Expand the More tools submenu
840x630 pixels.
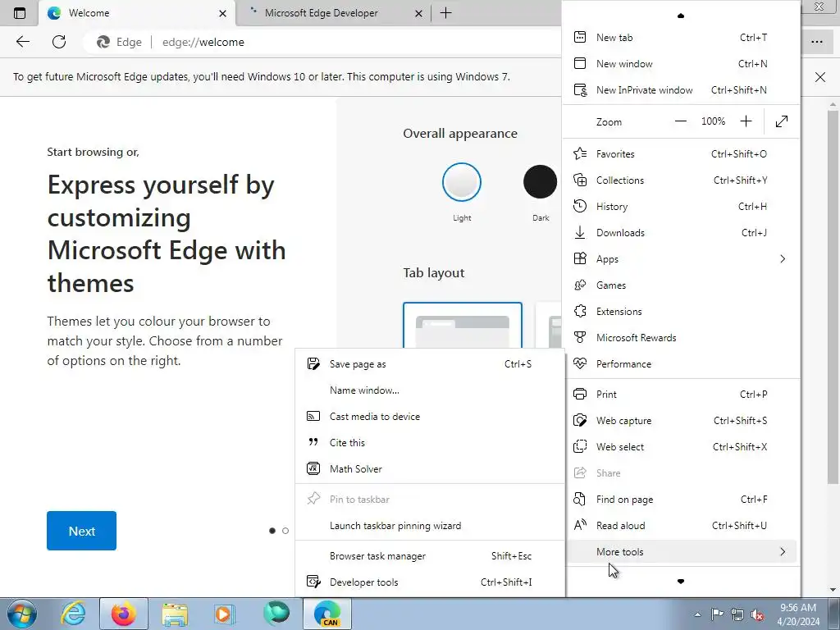click(681, 552)
